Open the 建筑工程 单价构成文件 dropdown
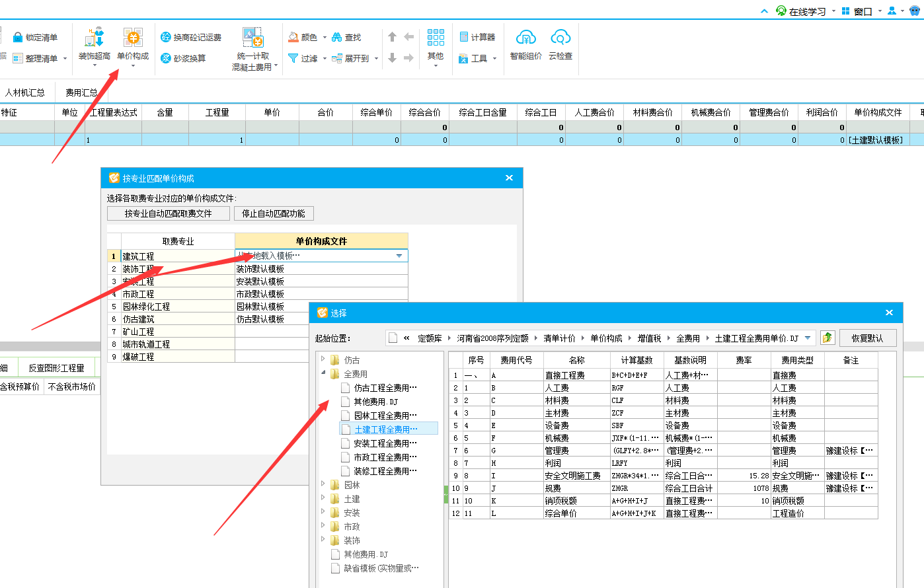 click(x=399, y=256)
